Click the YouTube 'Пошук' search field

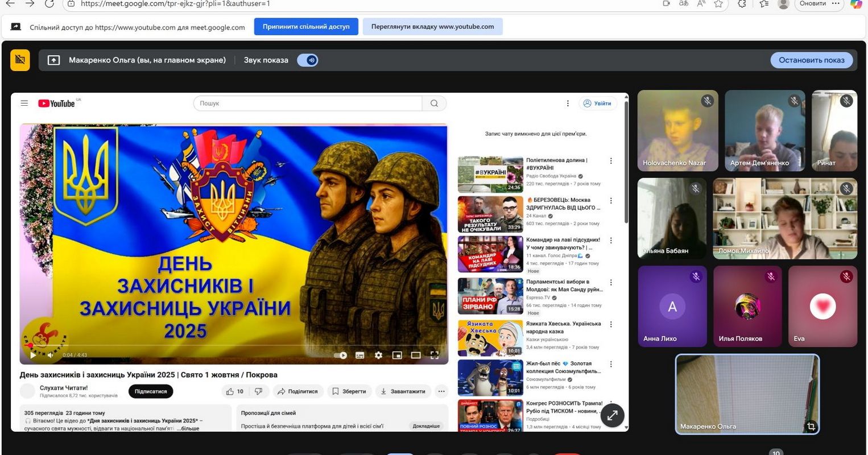[307, 104]
